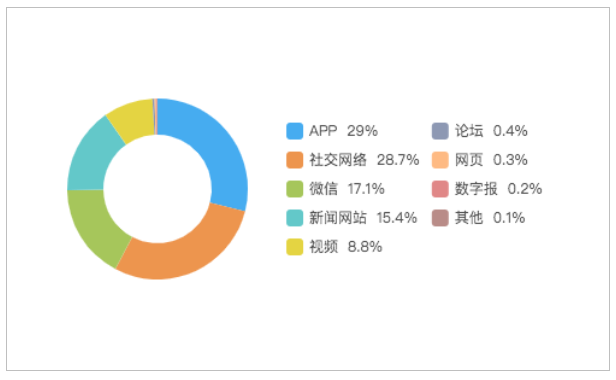Toggle the 新闻网站 15.4% legend label
This screenshot has height=380, width=616.
pyautogui.click(x=363, y=218)
